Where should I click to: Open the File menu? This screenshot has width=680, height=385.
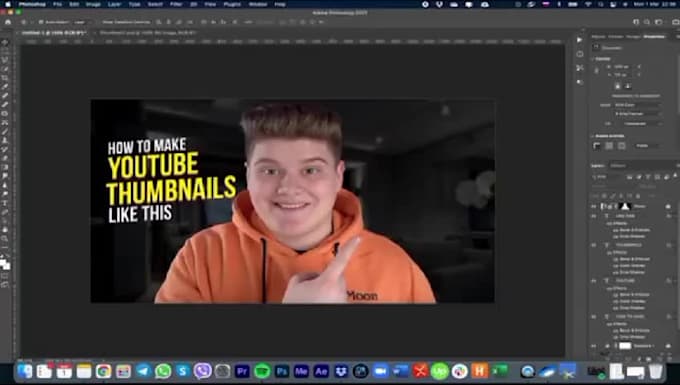click(57, 4)
